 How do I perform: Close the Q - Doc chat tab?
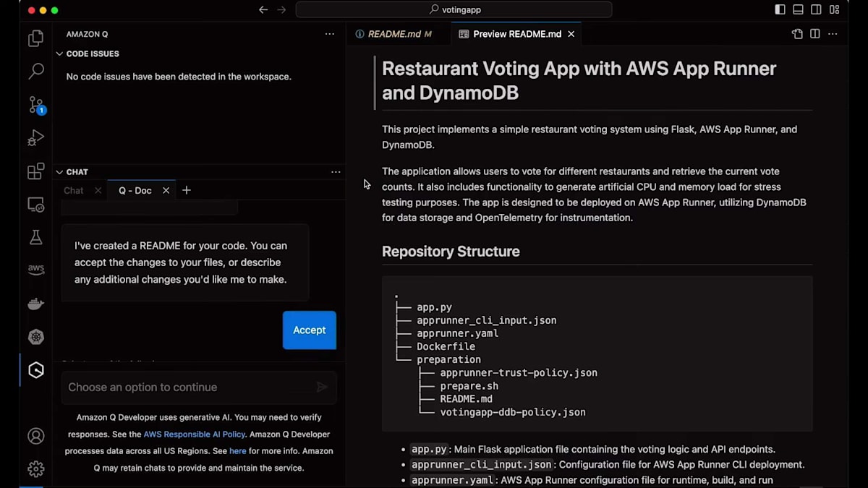tap(166, 191)
